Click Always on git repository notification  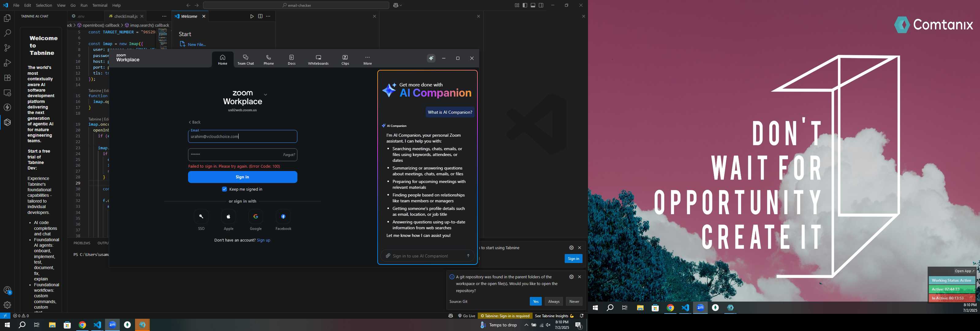pos(553,301)
